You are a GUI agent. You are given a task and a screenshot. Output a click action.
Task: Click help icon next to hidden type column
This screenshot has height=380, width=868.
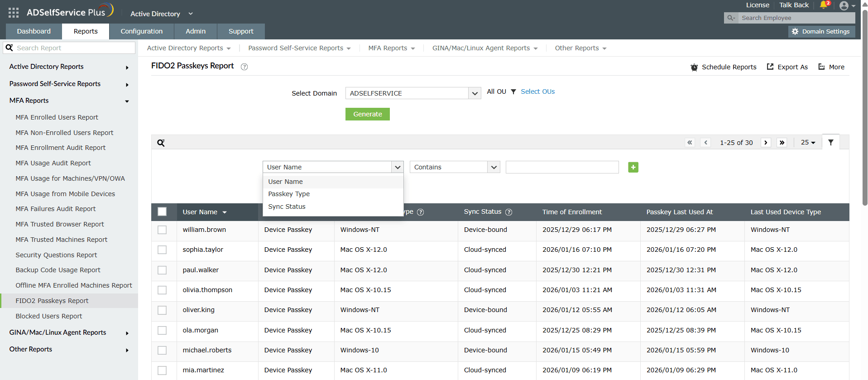coord(421,212)
